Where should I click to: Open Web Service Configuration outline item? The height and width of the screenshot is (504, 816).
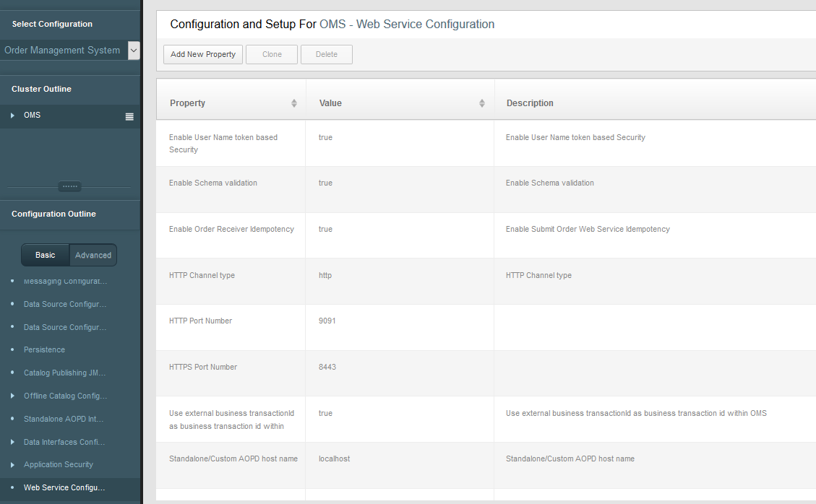point(65,487)
